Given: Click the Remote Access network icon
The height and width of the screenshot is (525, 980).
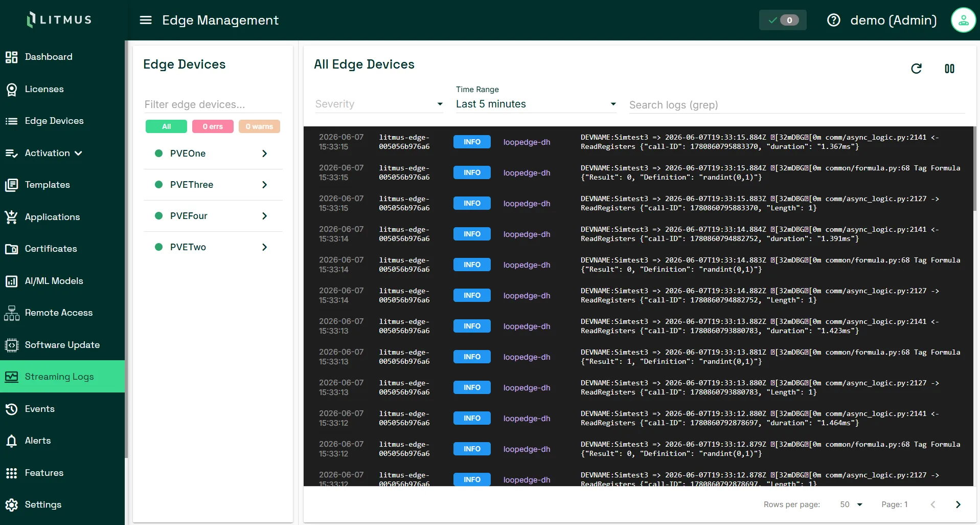Looking at the screenshot, I should point(11,313).
